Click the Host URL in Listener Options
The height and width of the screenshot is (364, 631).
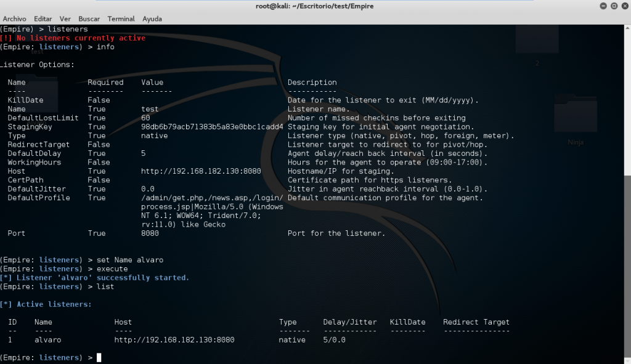click(x=201, y=171)
